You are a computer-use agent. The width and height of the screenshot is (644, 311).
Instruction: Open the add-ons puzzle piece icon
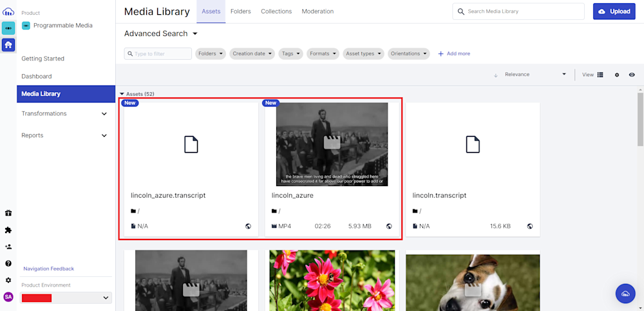coord(8,230)
